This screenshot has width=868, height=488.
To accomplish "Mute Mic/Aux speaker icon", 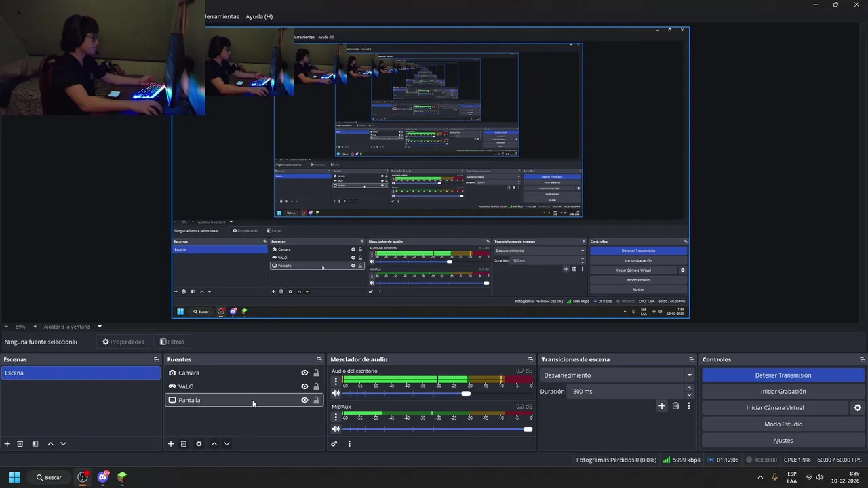I will click(x=336, y=429).
